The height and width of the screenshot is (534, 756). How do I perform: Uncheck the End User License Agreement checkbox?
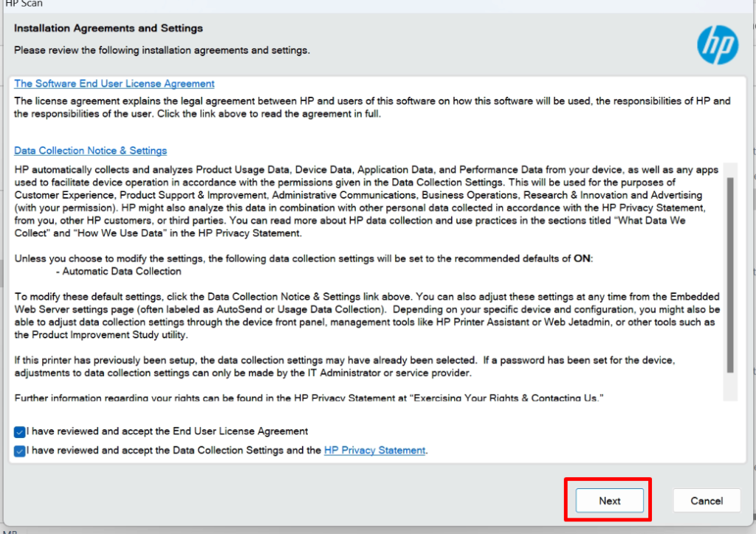point(20,432)
